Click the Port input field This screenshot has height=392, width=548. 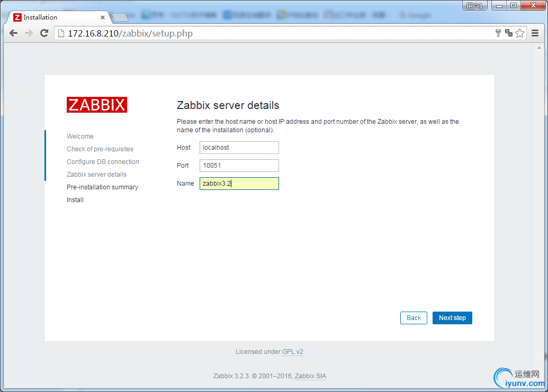coord(239,166)
